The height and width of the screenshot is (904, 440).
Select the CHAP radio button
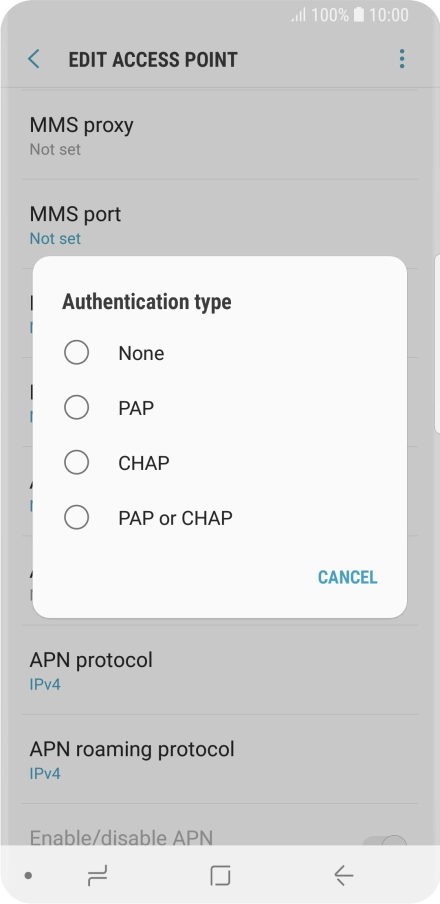(76, 462)
